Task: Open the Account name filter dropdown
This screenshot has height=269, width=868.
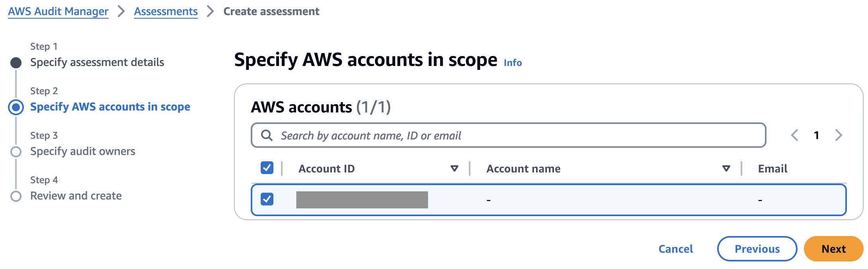Action: click(x=726, y=168)
